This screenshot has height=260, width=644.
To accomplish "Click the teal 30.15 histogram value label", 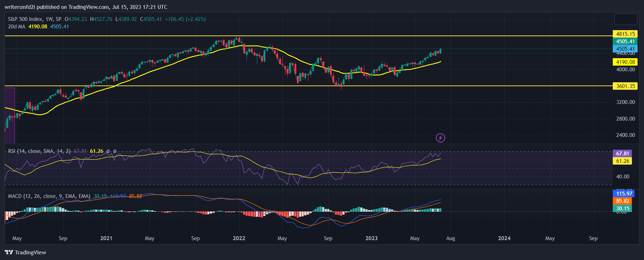I will tap(622, 209).
